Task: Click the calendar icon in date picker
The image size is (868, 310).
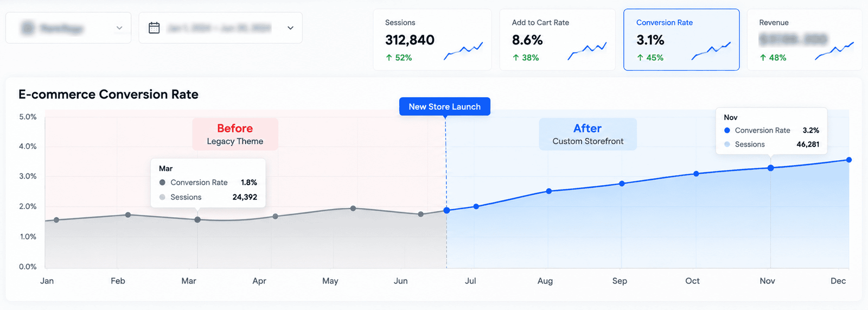Action: (x=154, y=28)
